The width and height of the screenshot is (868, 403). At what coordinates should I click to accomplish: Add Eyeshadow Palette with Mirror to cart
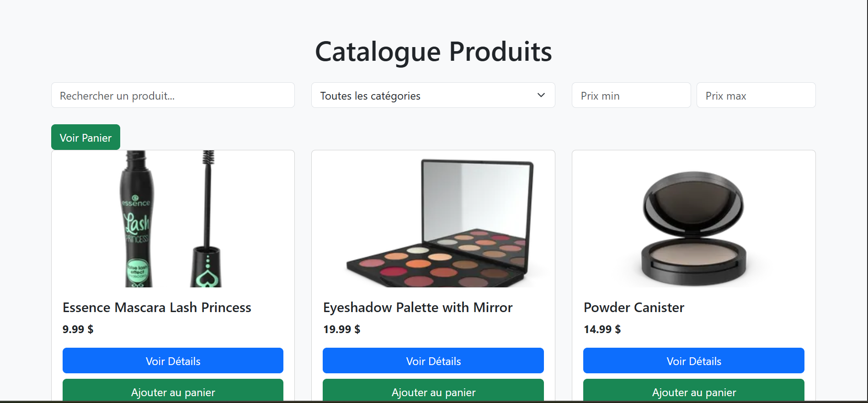point(433,391)
